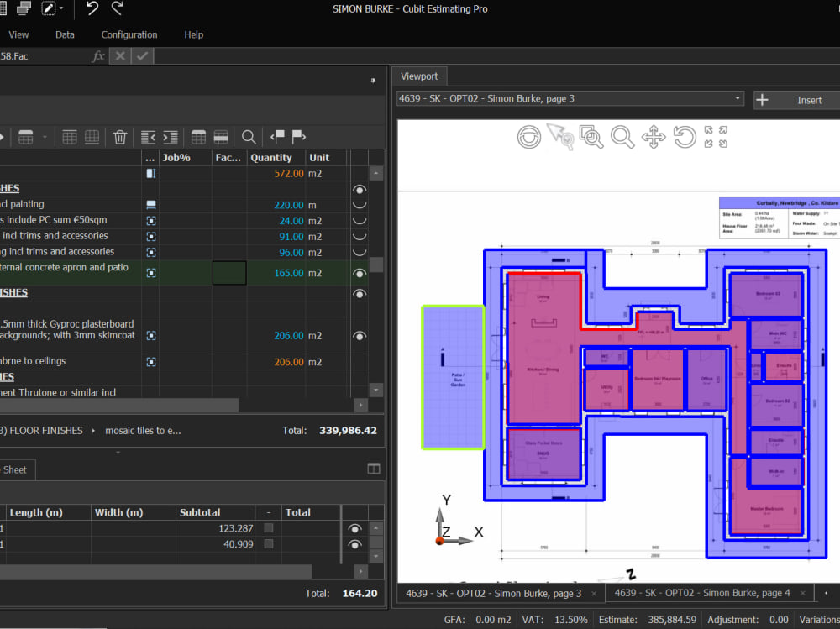
Task: Click the Undo arrow in the title bar
Action: 92,8
